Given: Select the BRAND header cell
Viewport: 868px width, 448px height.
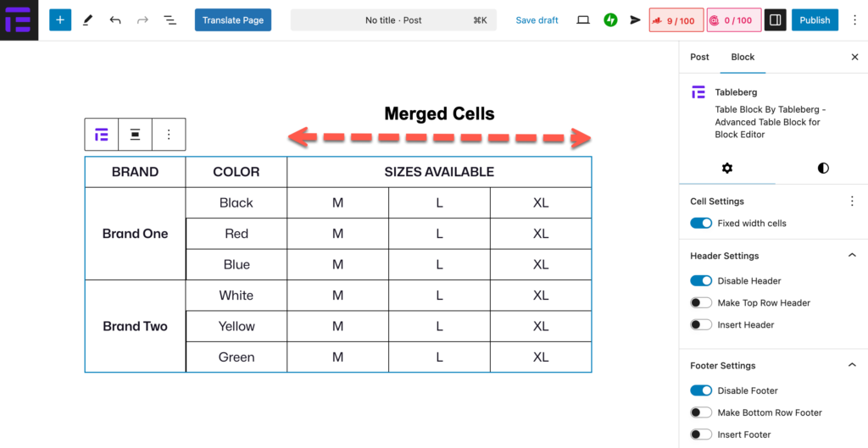Looking at the screenshot, I should 135,172.
